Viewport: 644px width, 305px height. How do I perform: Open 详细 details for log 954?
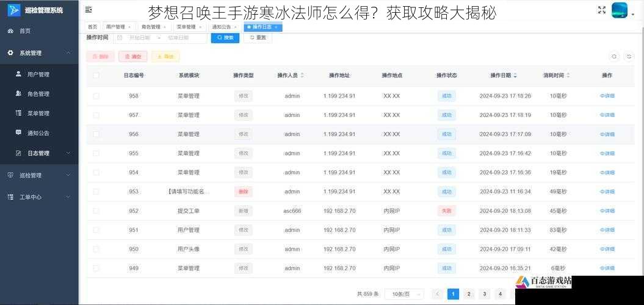click(607, 173)
